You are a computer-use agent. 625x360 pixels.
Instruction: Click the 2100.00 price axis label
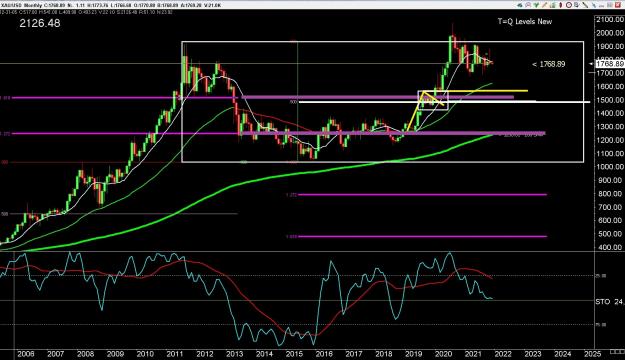[610, 20]
